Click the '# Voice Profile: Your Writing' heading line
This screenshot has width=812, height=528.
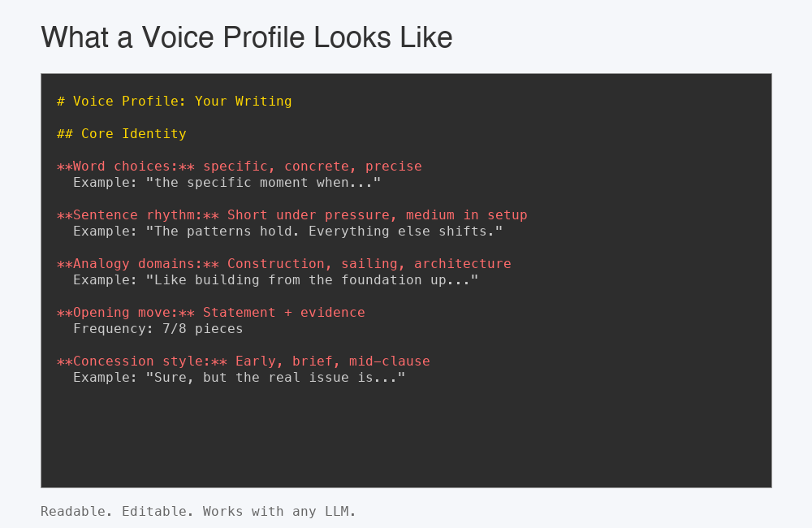174,102
